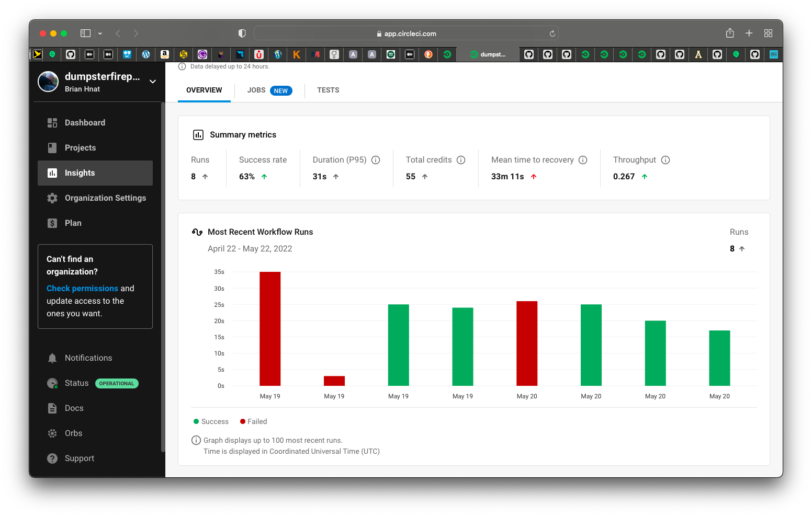Open a new tab with plus icon
Viewport: 812px width, 516px height.
(749, 33)
